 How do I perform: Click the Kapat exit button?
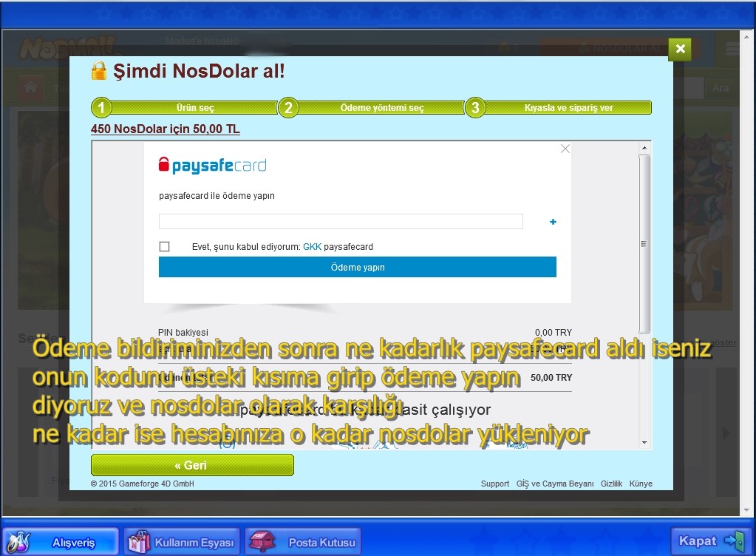[712, 541]
